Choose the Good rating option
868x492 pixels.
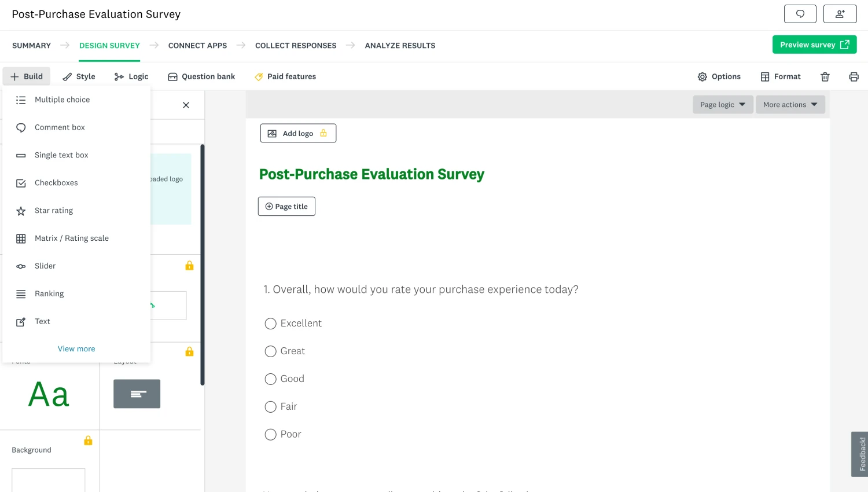(270, 379)
